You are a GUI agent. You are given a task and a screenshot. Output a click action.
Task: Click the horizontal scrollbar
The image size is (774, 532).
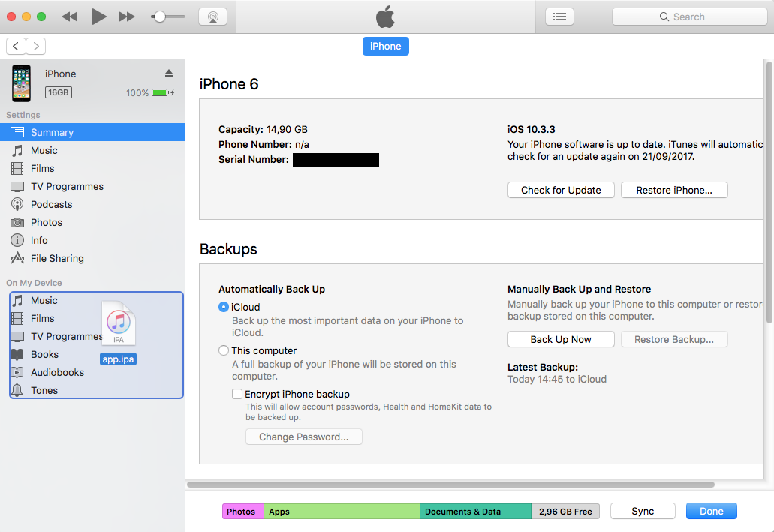[450, 485]
